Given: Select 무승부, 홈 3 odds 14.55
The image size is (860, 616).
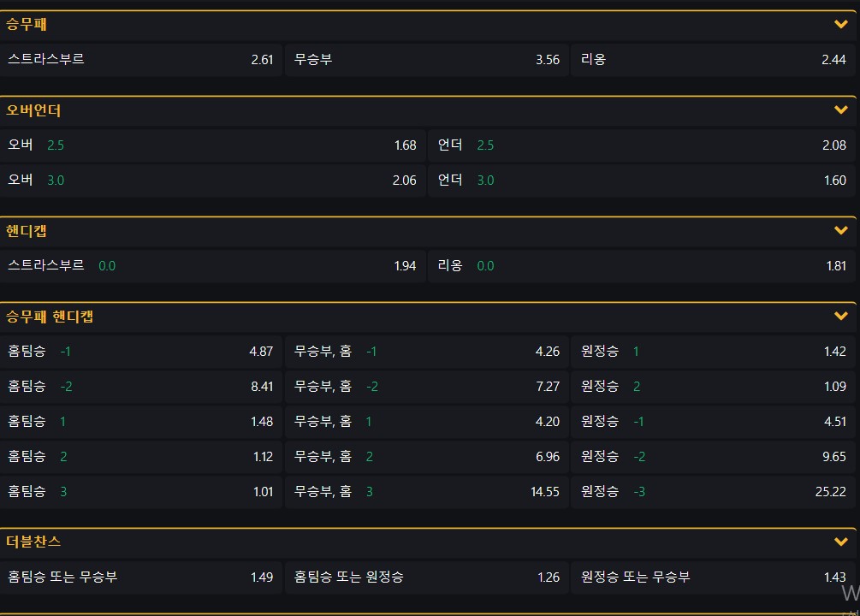Looking at the screenshot, I should [x=426, y=492].
